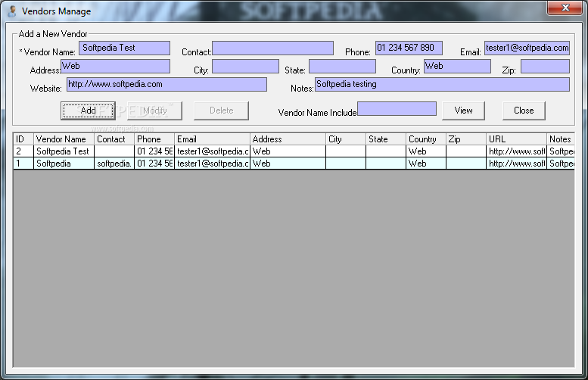
Task: Click the Add button
Action: point(88,111)
